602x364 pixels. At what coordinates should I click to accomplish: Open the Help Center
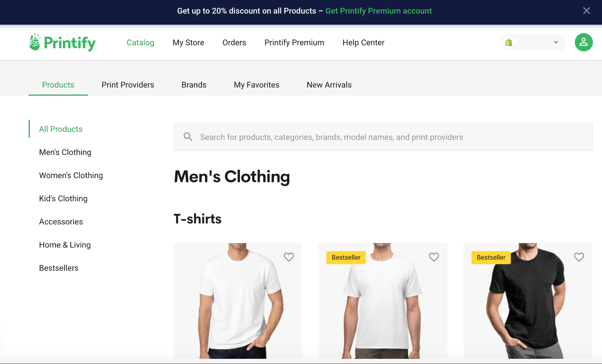pos(363,42)
